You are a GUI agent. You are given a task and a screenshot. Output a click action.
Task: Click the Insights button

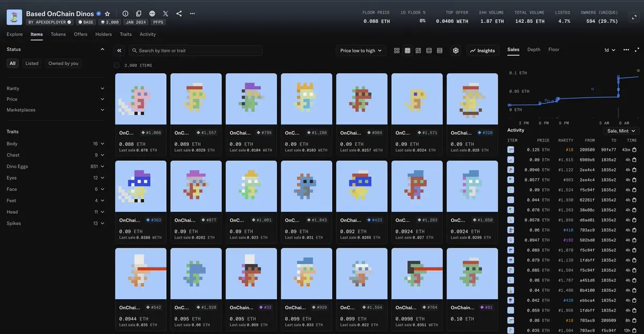482,50
